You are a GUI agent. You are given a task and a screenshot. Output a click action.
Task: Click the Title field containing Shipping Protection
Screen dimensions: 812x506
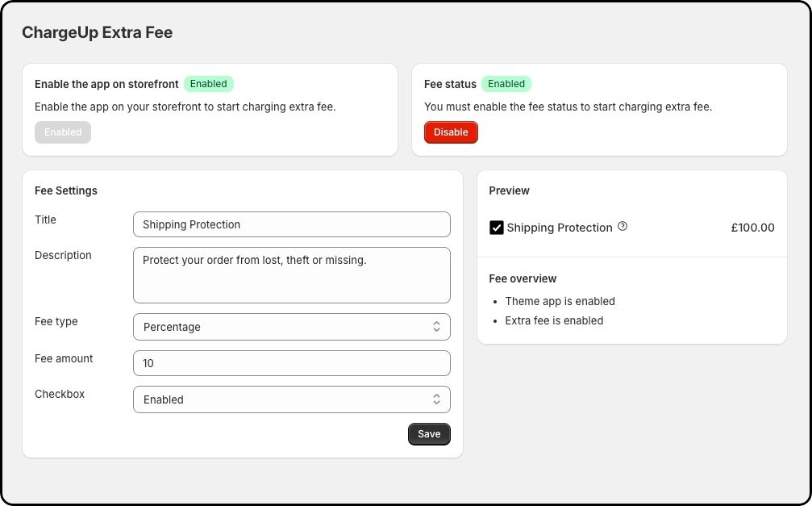(x=291, y=224)
